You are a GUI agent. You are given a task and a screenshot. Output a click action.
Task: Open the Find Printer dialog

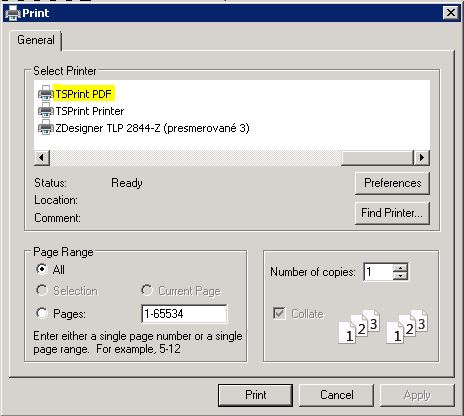[x=392, y=213]
